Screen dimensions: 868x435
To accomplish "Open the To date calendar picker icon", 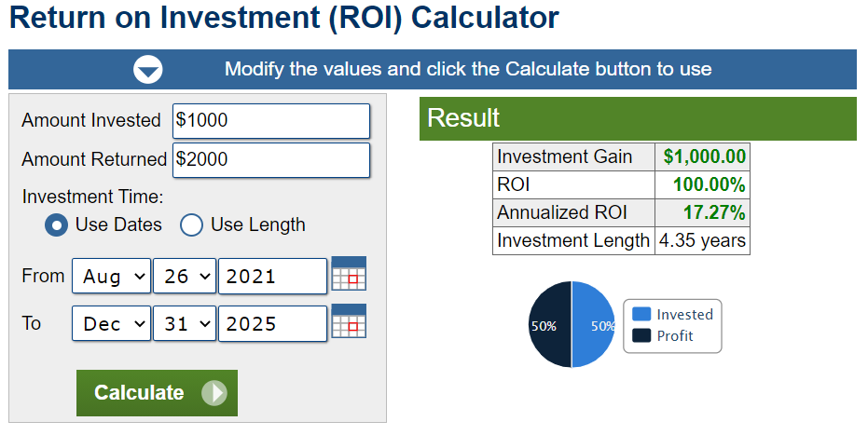I will click(x=349, y=321).
